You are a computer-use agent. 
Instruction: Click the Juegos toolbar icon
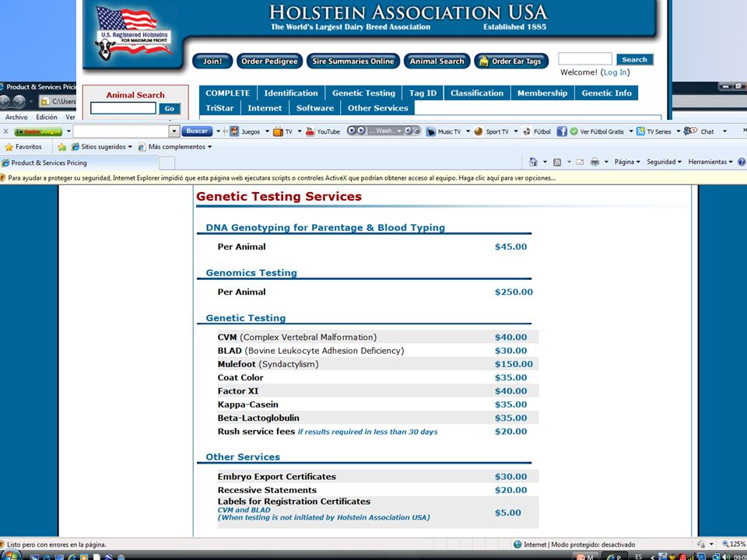[234, 131]
